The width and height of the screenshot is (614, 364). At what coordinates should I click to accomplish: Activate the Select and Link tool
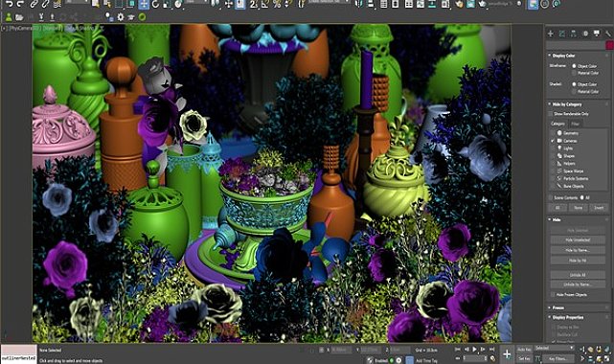[x=34, y=4]
